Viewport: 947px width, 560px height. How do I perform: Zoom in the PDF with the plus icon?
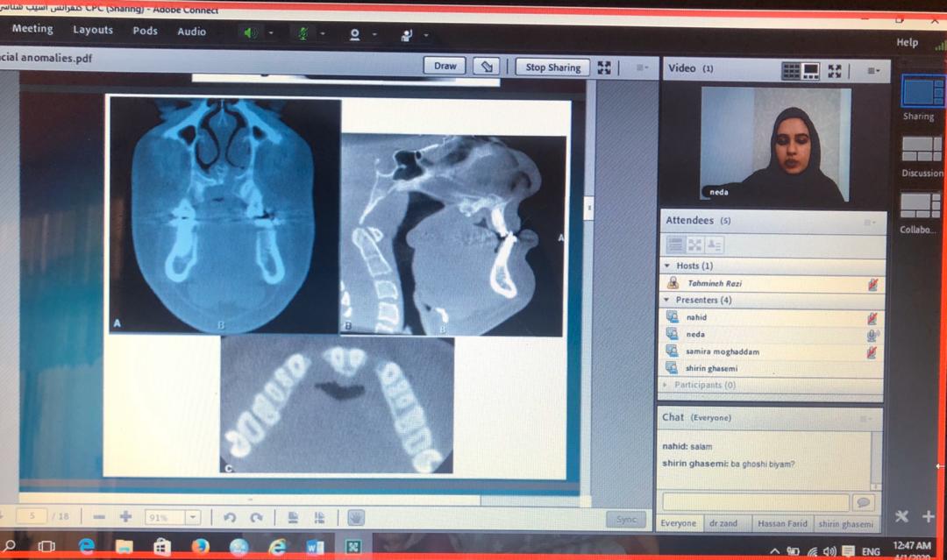125,517
